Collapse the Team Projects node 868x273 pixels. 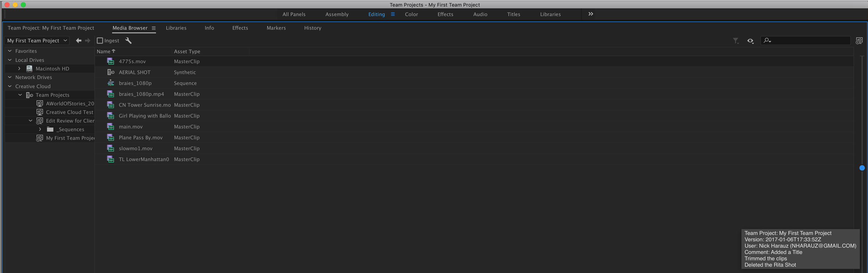pyautogui.click(x=20, y=95)
